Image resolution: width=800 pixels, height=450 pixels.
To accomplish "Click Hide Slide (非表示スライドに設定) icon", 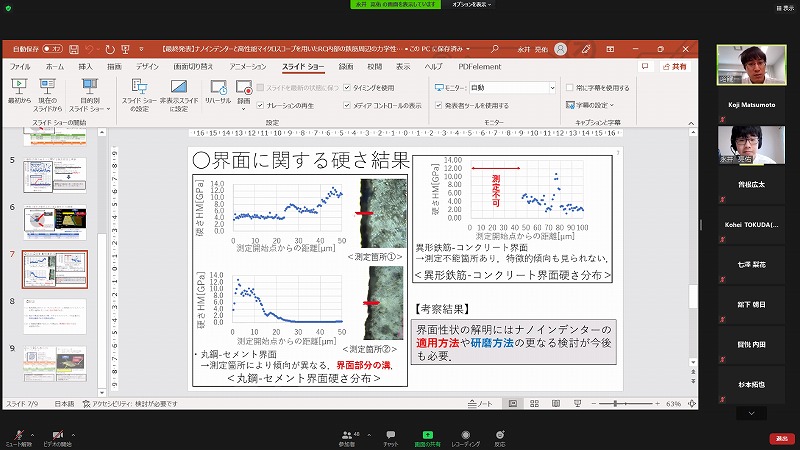I will click(179, 86).
